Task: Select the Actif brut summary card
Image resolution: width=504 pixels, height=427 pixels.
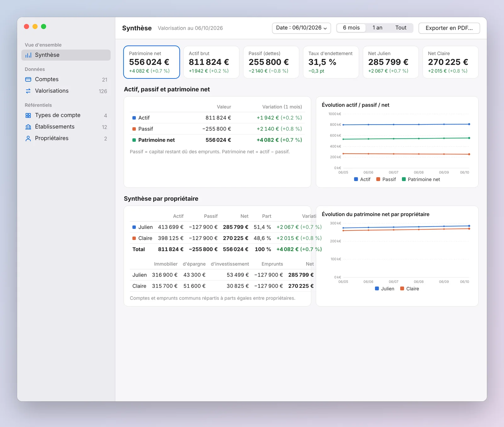Action: pyautogui.click(x=211, y=62)
